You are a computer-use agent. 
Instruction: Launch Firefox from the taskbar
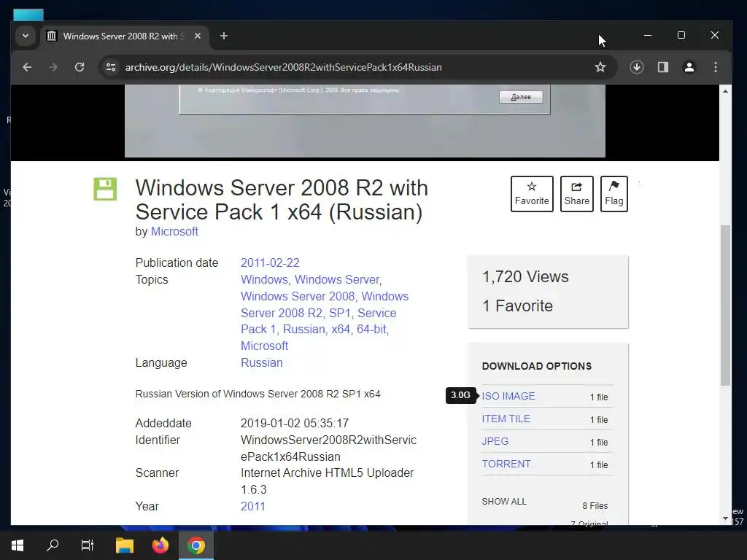point(160,545)
